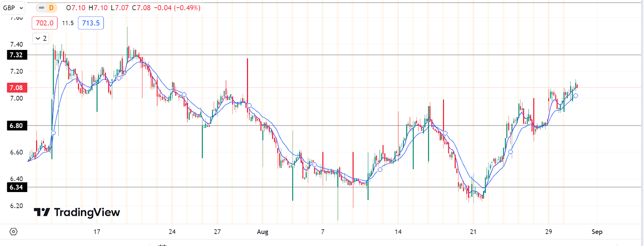Viewport: 644px width, 246px height.
Task: Select the circle marker beside the latest candle
Action: (576, 95)
